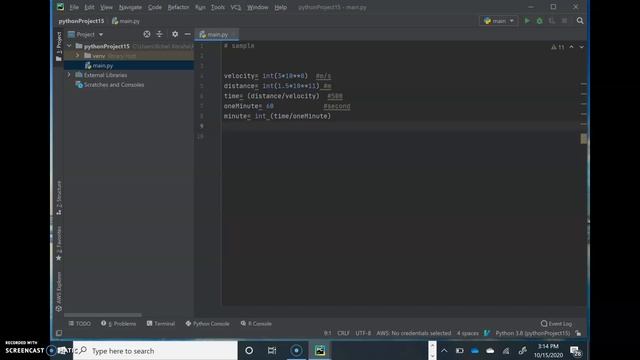Show hidden system tray icons chevron
The image size is (640, 360).
pyautogui.click(x=444, y=351)
